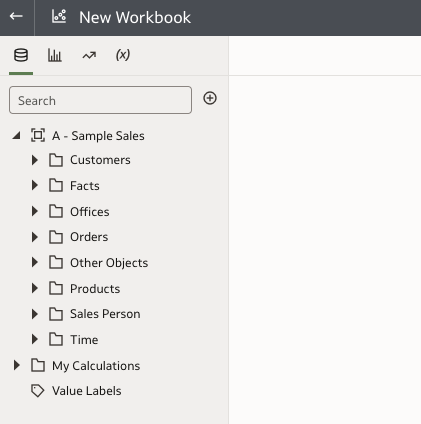
Task: Expand the Facts folder arrow
Action: click(x=35, y=185)
